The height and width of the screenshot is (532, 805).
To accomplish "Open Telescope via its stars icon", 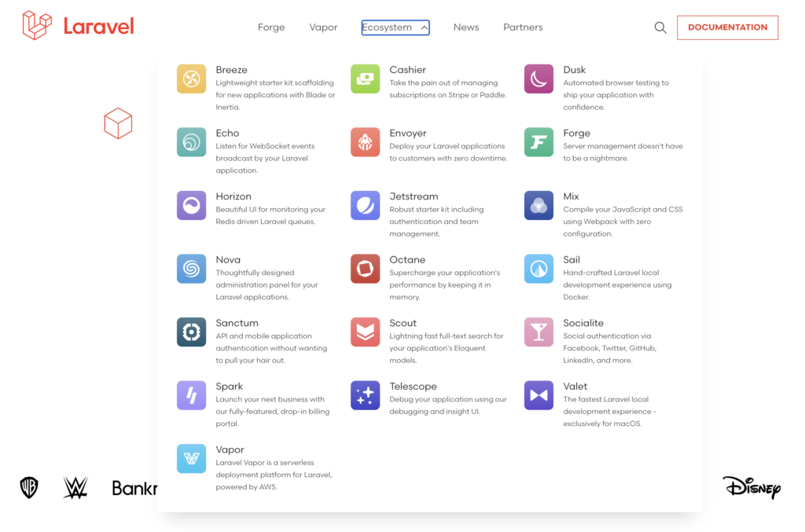I will tap(365, 395).
